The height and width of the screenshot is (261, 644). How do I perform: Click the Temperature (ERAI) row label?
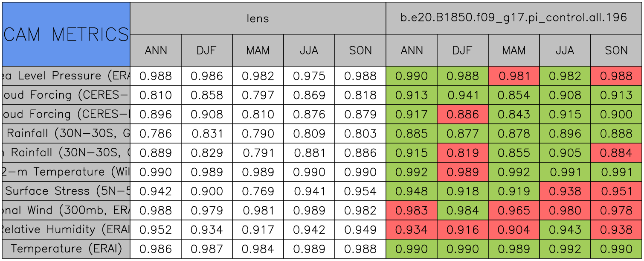pos(66,249)
